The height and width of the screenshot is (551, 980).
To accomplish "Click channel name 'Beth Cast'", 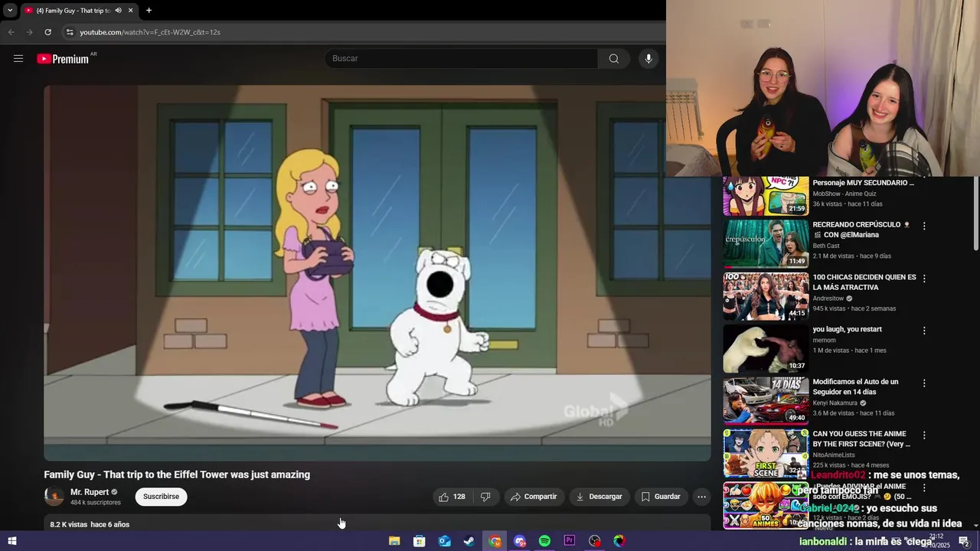I will [826, 246].
